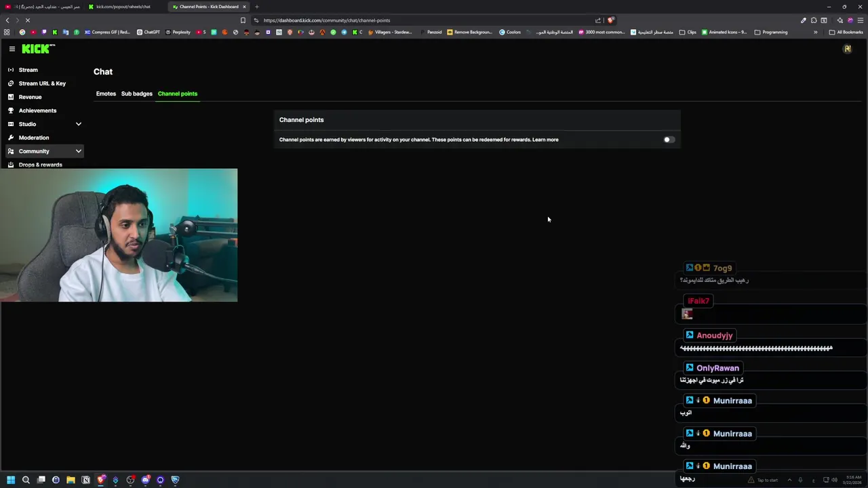Bookmark this page icon in address bar
This screenshot has width=868, height=488.
243,20
